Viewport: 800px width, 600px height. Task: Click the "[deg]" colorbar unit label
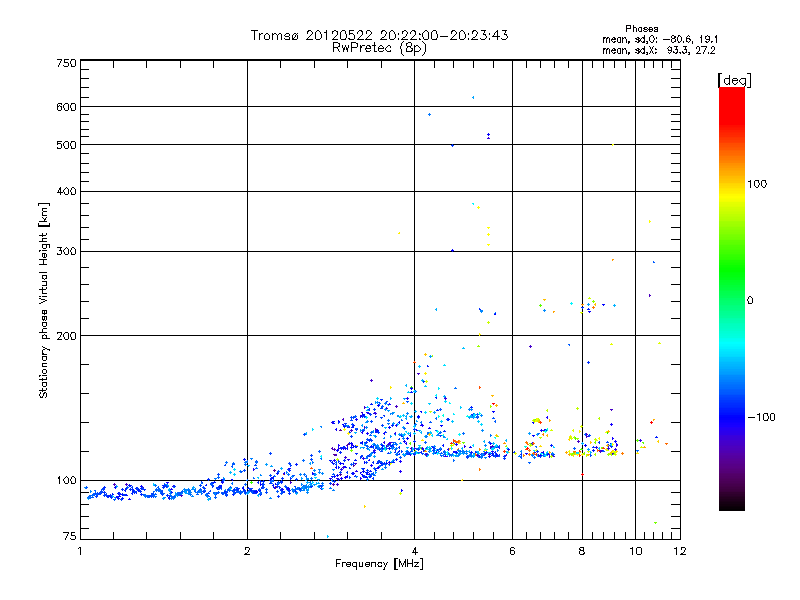pyautogui.click(x=734, y=80)
